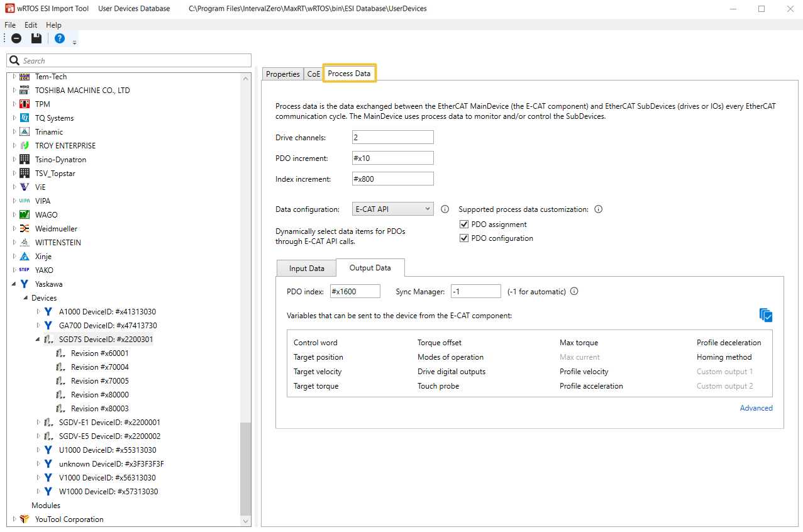Screen dimensions: 803x532
Task: Click the PDO index input field
Action: pyautogui.click(x=355, y=291)
